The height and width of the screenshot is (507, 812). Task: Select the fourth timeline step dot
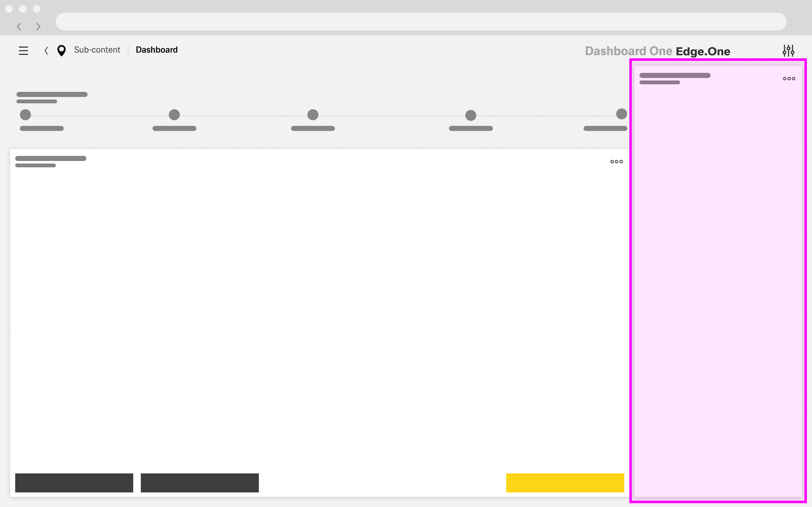click(471, 115)
